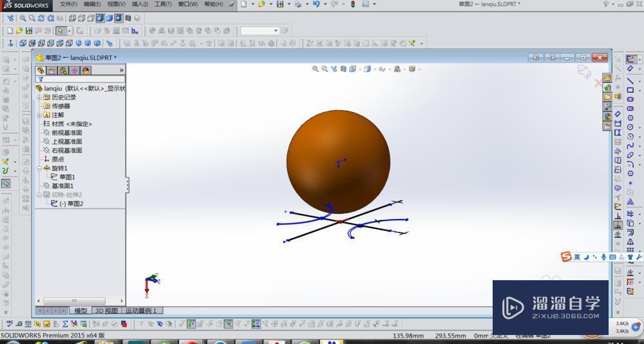
Task: Click the Sketch exit tool icon
Action: tap(630, 60)
